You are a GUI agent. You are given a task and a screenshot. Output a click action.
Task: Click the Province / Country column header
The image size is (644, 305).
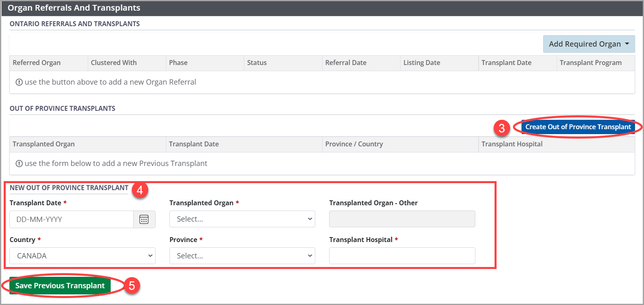click(x=354, y=144)
